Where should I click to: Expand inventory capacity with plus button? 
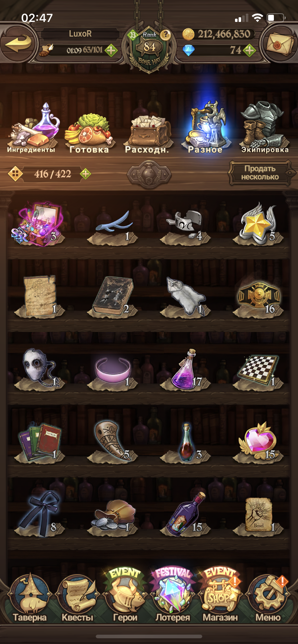coord(85,174)
